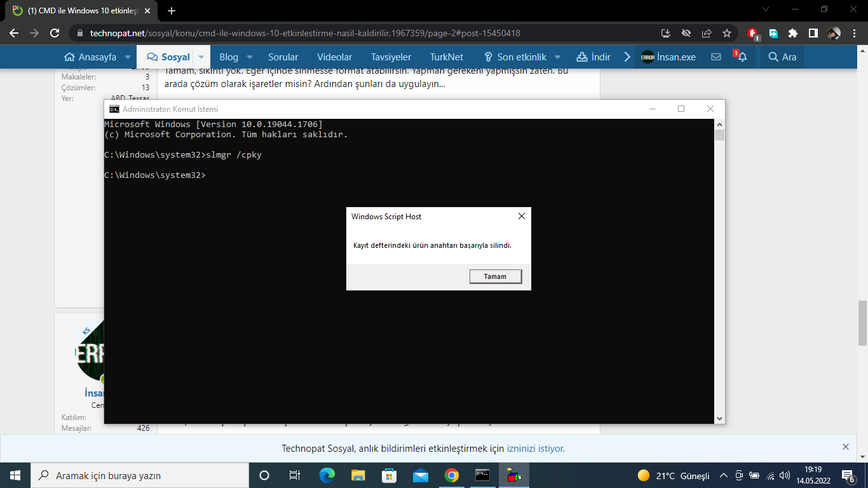868x488 pixels.
Task: Open the Ara search button
Action: tap(782, 57)
